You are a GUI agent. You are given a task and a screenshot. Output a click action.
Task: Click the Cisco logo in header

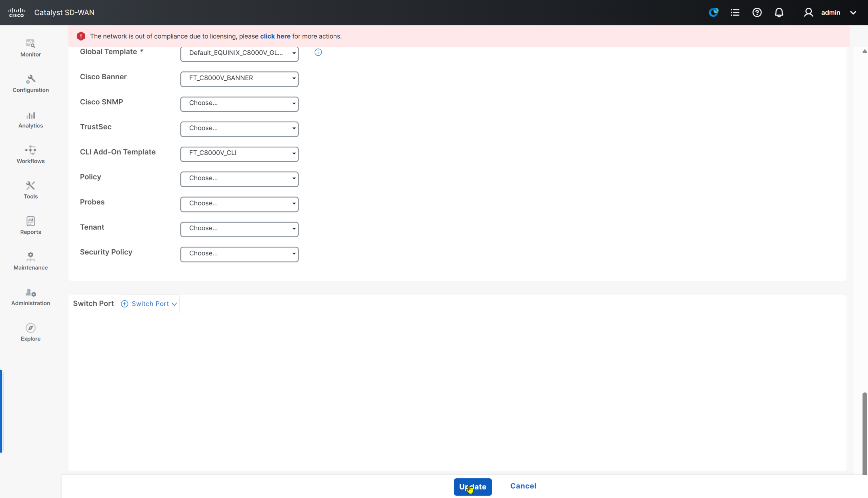16,13
